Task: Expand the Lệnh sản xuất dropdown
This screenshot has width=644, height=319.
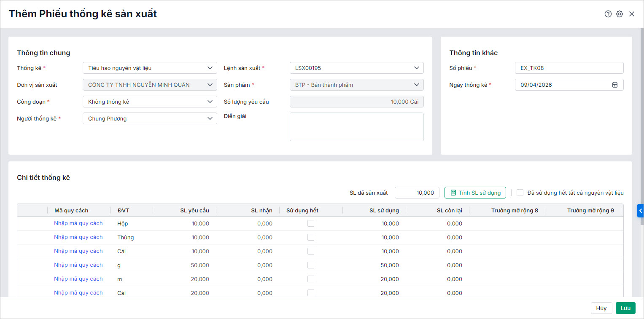Action: click(356, 68)
